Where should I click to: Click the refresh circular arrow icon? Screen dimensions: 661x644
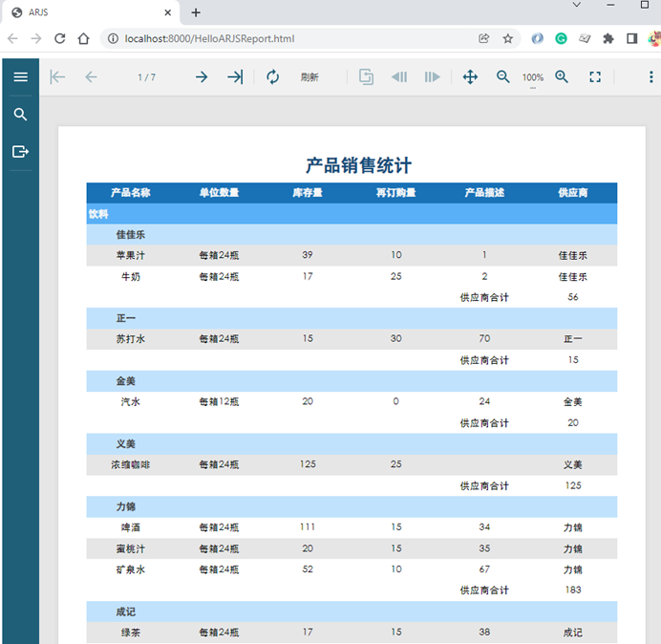(x=273, y=77)
